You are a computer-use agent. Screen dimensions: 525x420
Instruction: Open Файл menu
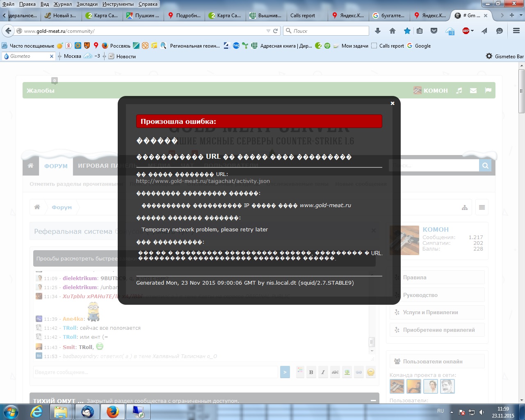click(8, 4)
